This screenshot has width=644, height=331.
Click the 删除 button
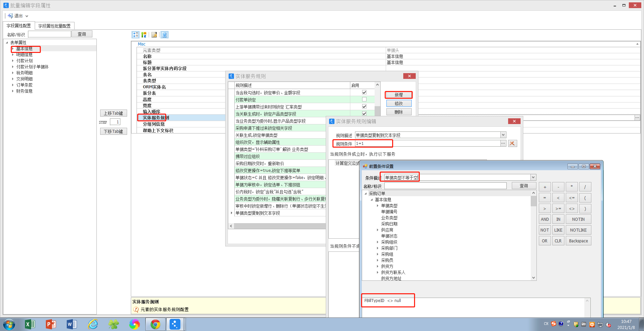click(x=399, y=112)
